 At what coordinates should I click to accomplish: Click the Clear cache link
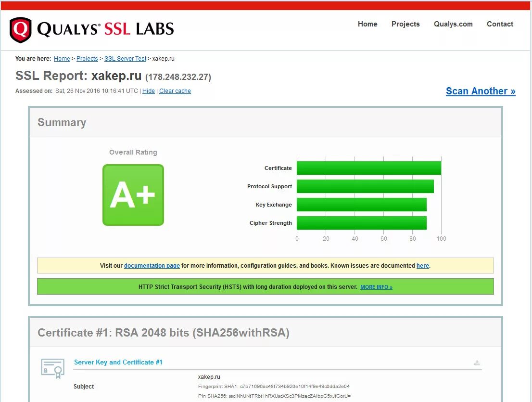[x=175, y=91]
